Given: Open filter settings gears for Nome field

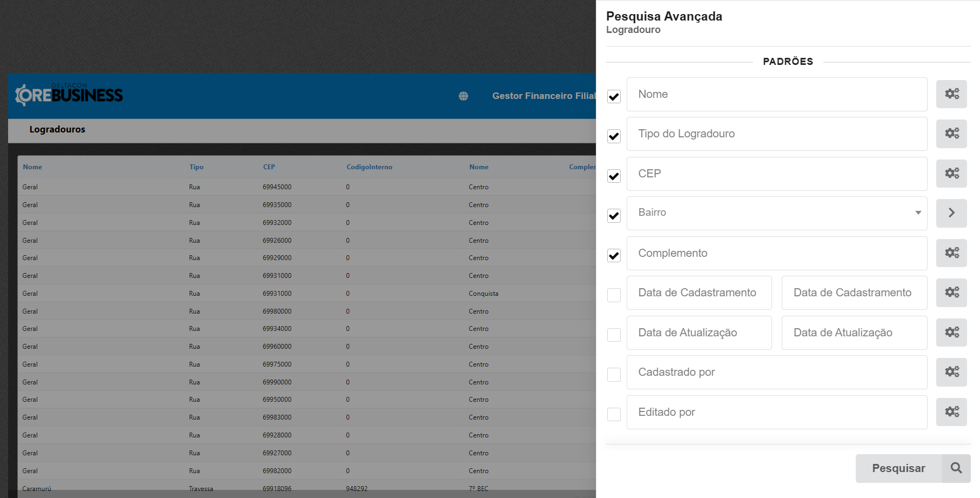Looking at the screenshot, I should [951, 94].
